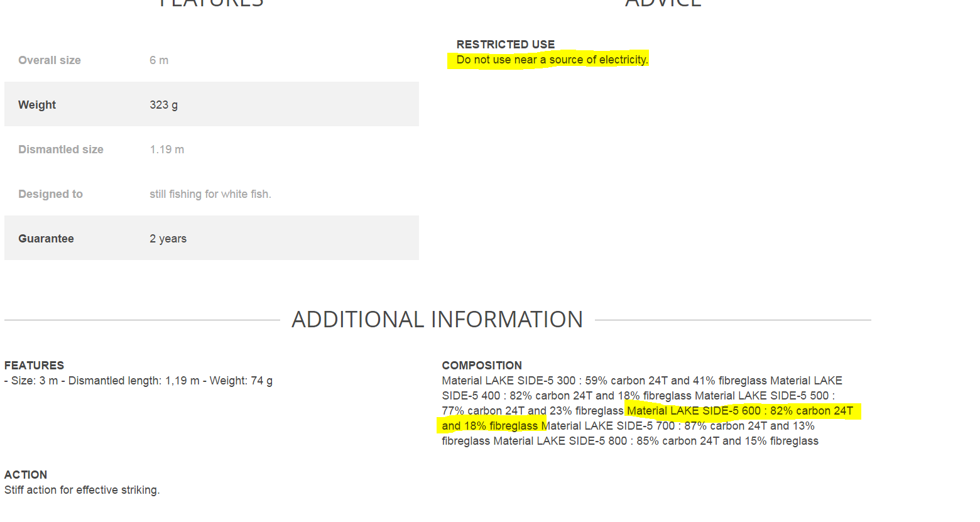The width and height of the screenshot is (980, 522).
Task: Select the 6 m size value
Action: click(x=159, y=60)
